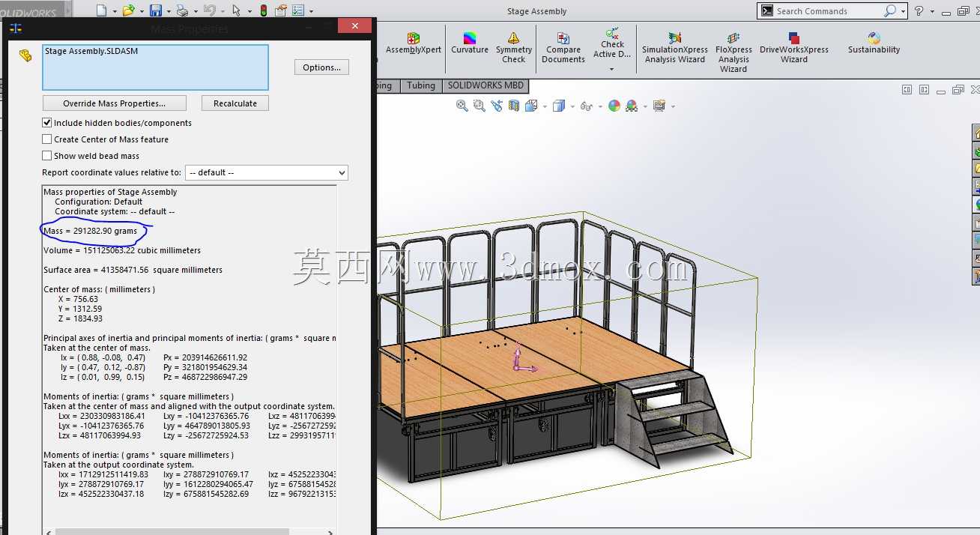Viewport: 980px width, 535px height.
Task: Click the Help question mark icon
Action: click(x=919, y=10)
